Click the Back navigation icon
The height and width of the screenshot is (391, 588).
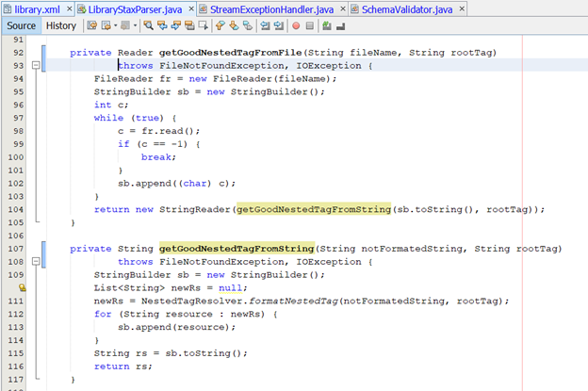pyautogui.click(x=106, y=25)
